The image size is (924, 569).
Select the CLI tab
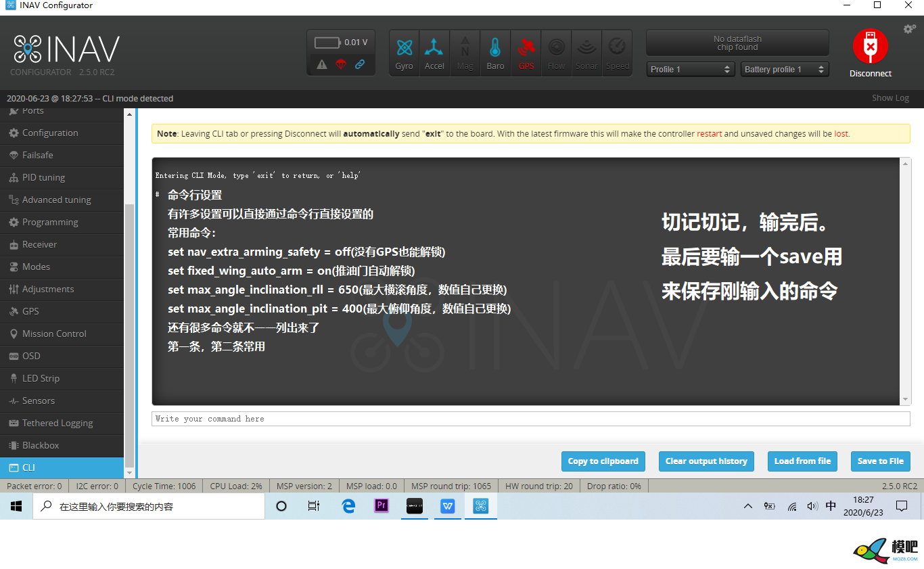pyautogui.click(x=62, y=468)
